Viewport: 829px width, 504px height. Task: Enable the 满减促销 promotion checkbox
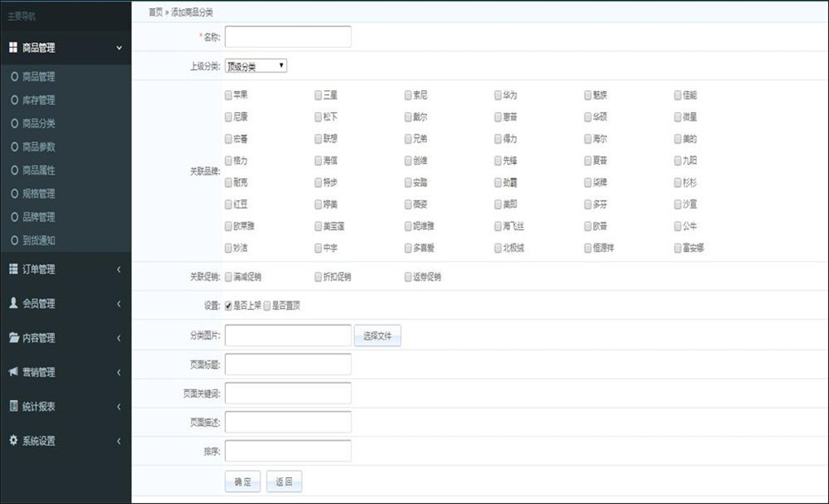pyautogui.click(x=228, y=276)
